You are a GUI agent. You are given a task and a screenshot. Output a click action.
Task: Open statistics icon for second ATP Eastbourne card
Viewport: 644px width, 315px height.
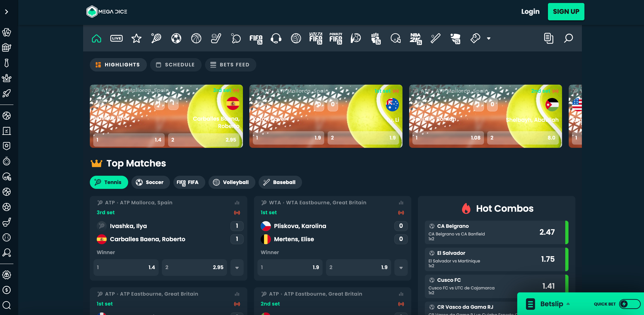click(x=401, y=294)
